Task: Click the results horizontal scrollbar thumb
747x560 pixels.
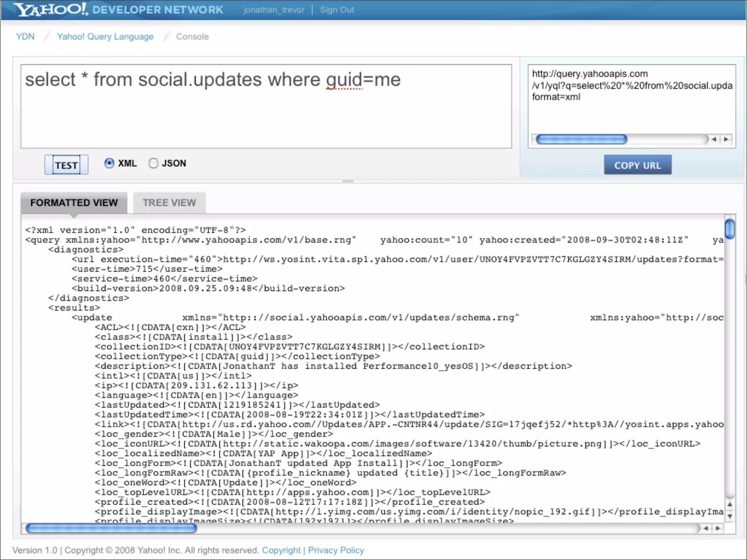Action: click(x=111, y=528)
